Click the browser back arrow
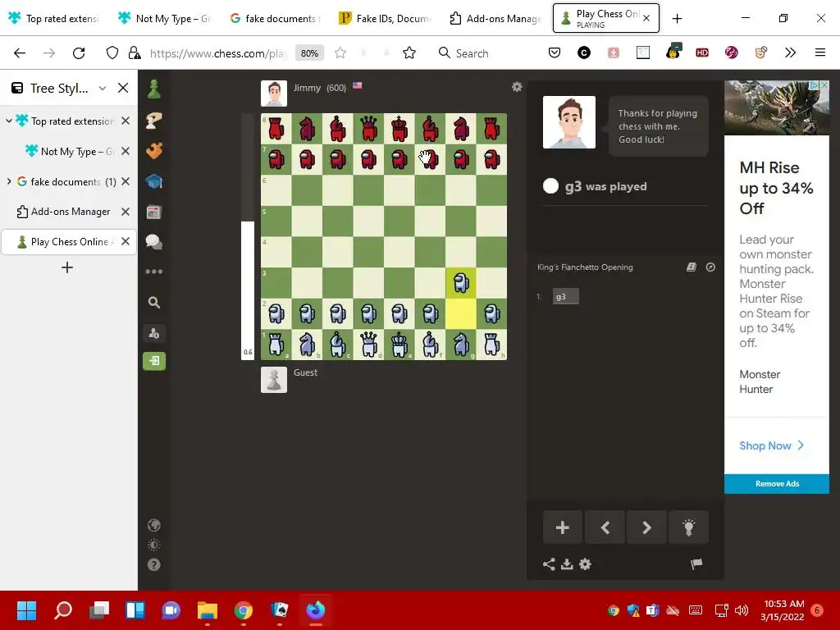 [20, 53]
